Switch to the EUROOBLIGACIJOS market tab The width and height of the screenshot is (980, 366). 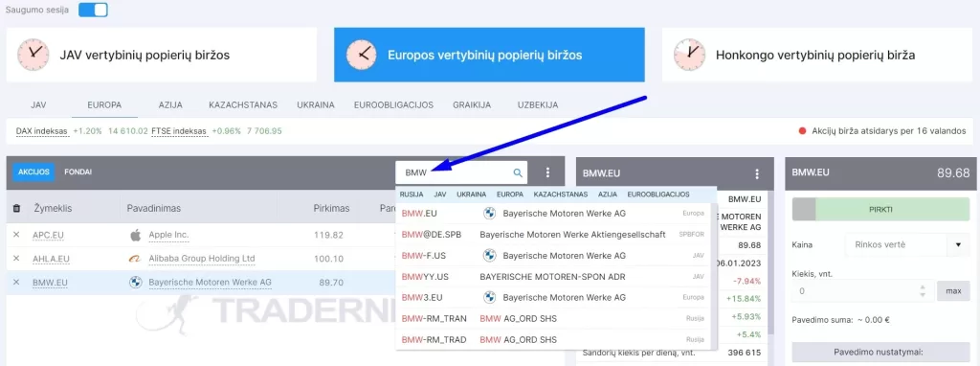393,105
